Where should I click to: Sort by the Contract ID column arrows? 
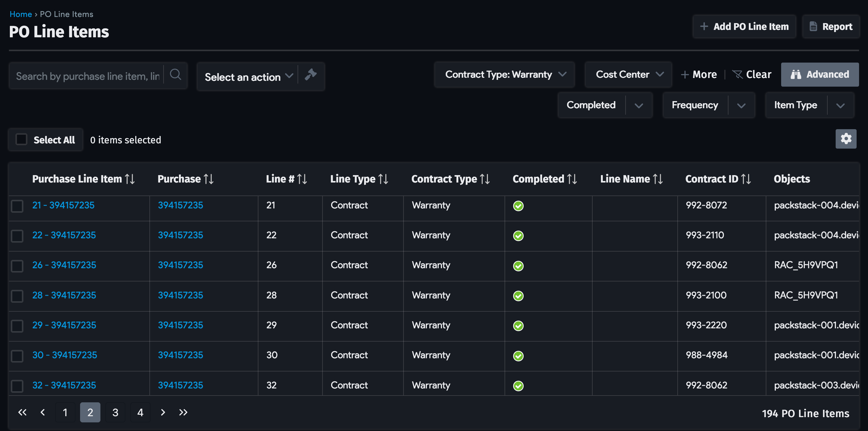[x=746, y=179]
